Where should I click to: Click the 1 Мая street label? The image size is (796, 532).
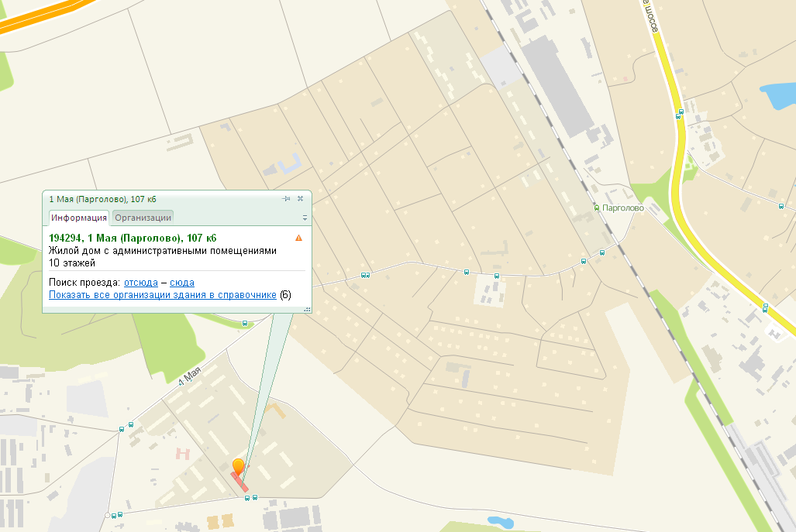191,377
